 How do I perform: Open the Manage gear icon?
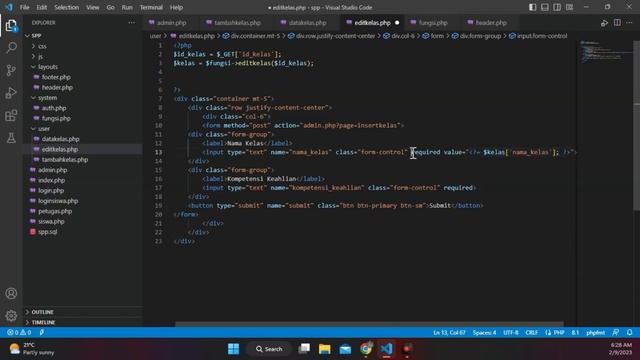coord(11,315)
